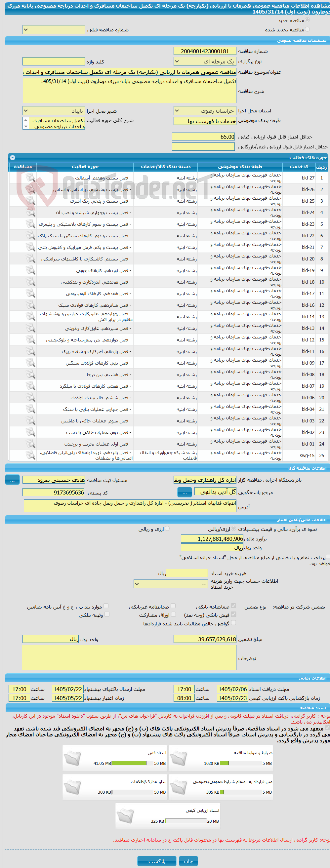Choose the ارزی/ریالی radio option

(x=233, y=528)
